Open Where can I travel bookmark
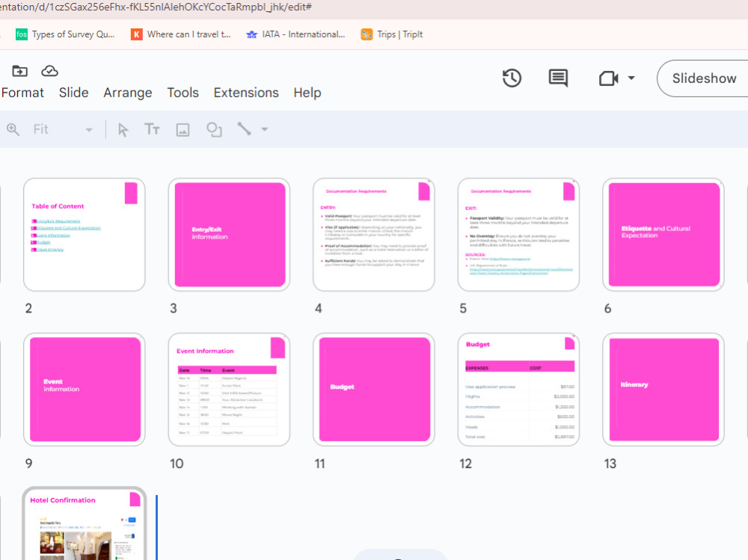The width and height of the screenshot is (748, 560). [x=181, y=34]
